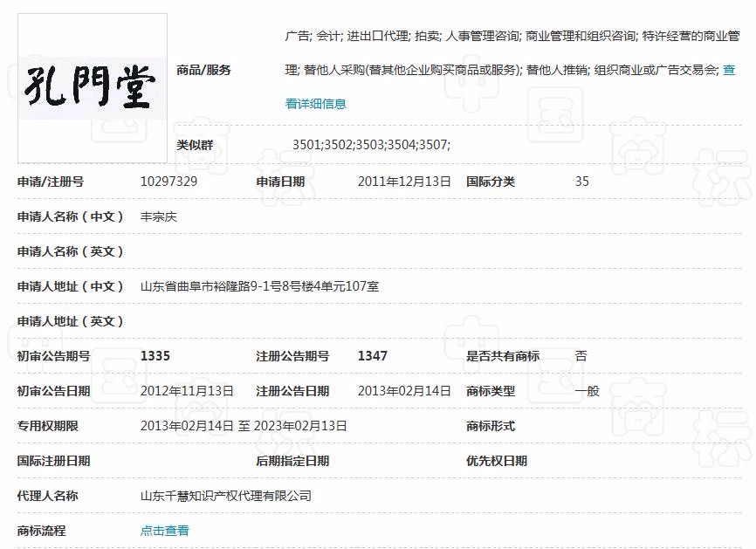Select the applicant name 丰宗庆
The image size is (756, 549).
pos(159,216)
